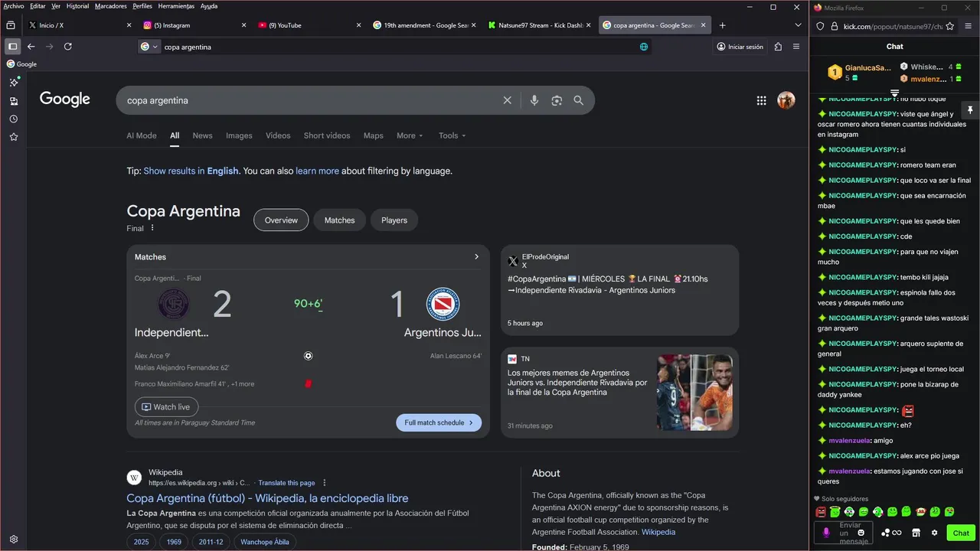Viewport: 980px width, 551px height.
Task: Open the Historial menu
Action: [x=77, y=6]
